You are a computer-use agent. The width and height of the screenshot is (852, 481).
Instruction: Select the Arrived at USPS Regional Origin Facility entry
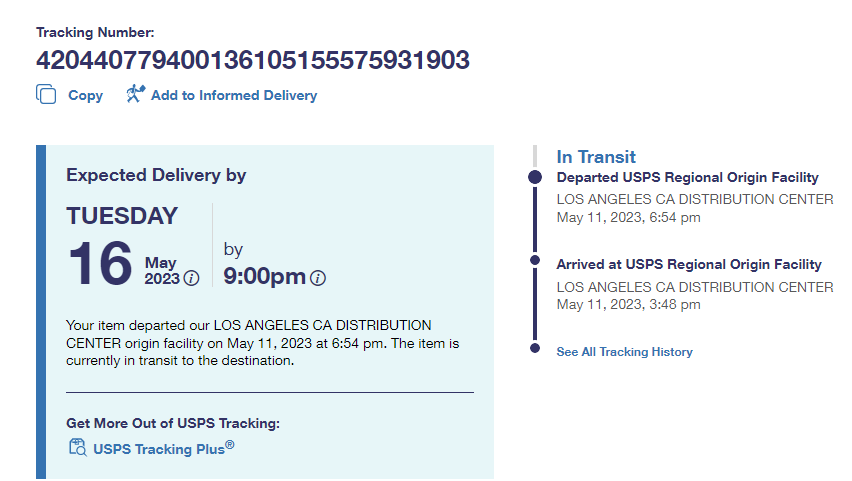tap(689, 265)
